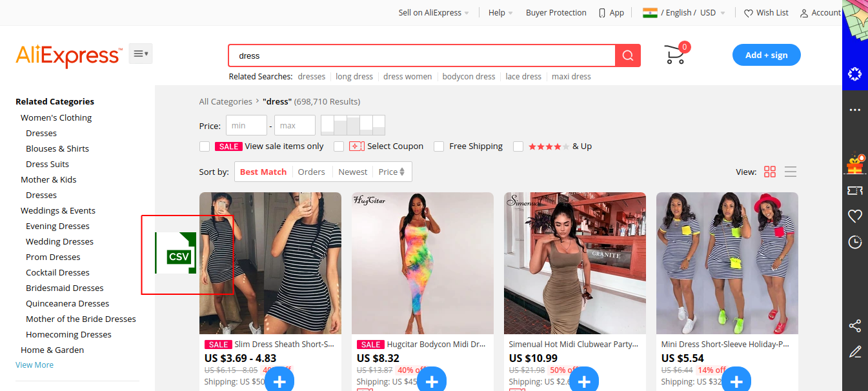Open sidebar wish list heart icon
The image size is (868, 391).
click(x=855, y=216)
